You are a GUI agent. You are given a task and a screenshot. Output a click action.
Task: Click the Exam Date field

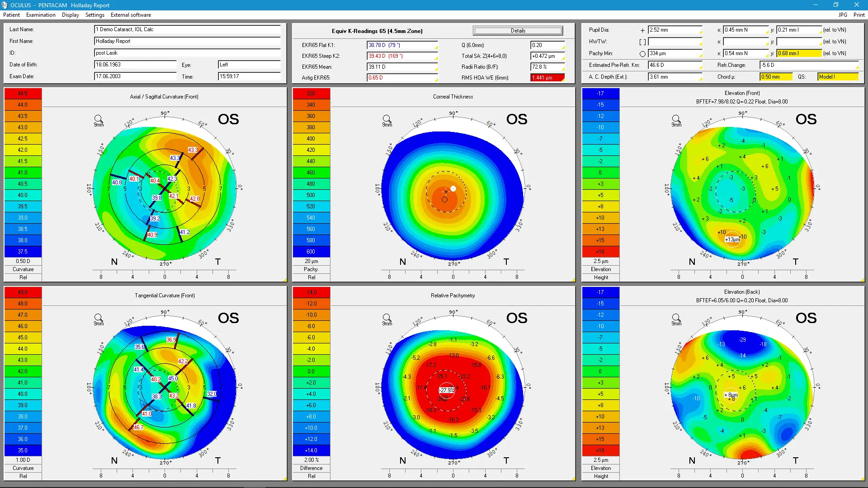pos(135,76)
